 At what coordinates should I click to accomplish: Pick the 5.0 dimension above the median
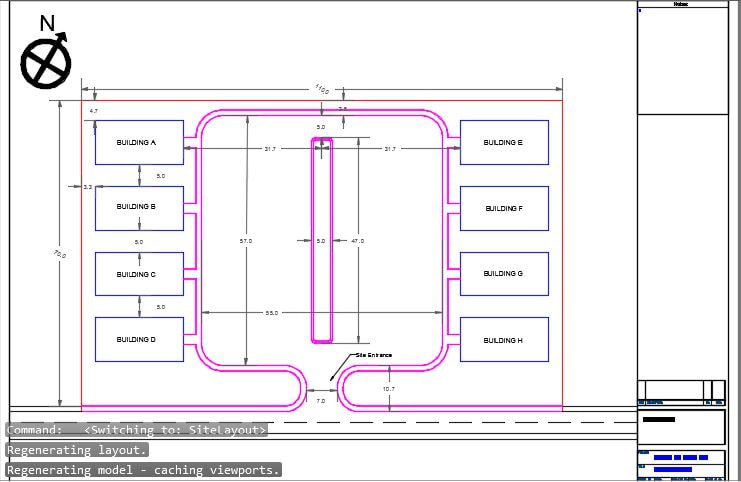[x=321, y=127]
